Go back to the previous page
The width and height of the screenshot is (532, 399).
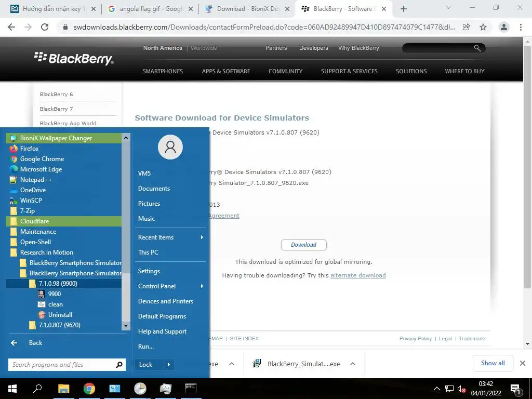pyautogui.click(x=11, y=27)
